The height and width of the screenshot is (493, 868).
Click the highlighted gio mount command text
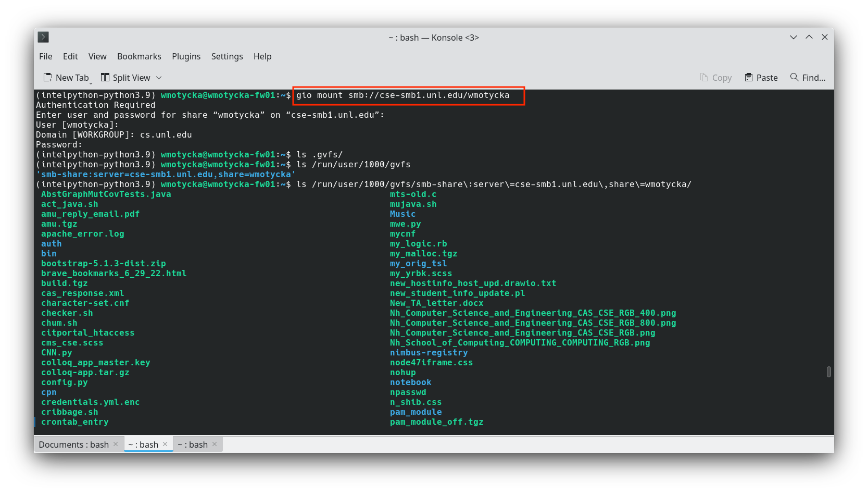pyautogui.click(x=403, y=95)
